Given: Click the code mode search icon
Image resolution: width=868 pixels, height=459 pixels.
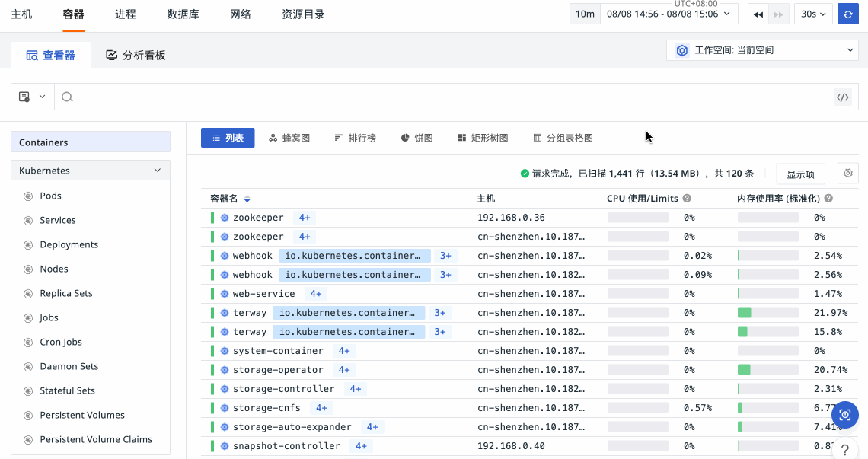Looking at the screenshot, I should [842, 97].
